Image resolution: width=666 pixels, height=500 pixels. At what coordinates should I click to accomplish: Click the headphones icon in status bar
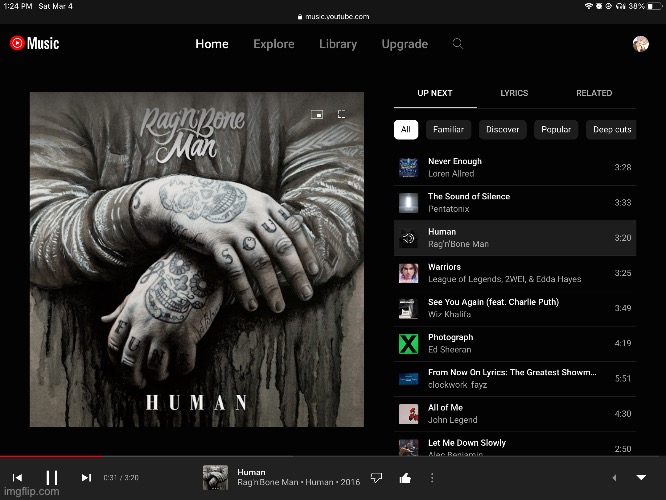pos(620,6)
